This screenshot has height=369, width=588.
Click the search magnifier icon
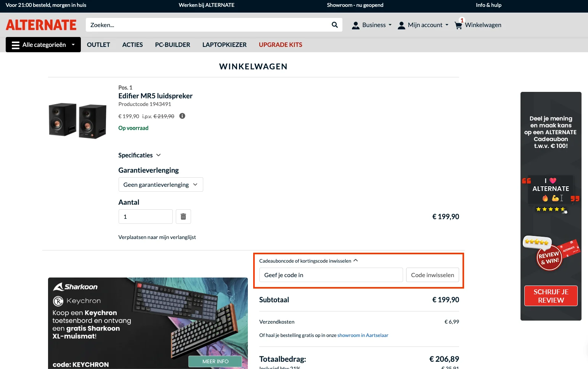click(x=334, y=24)
